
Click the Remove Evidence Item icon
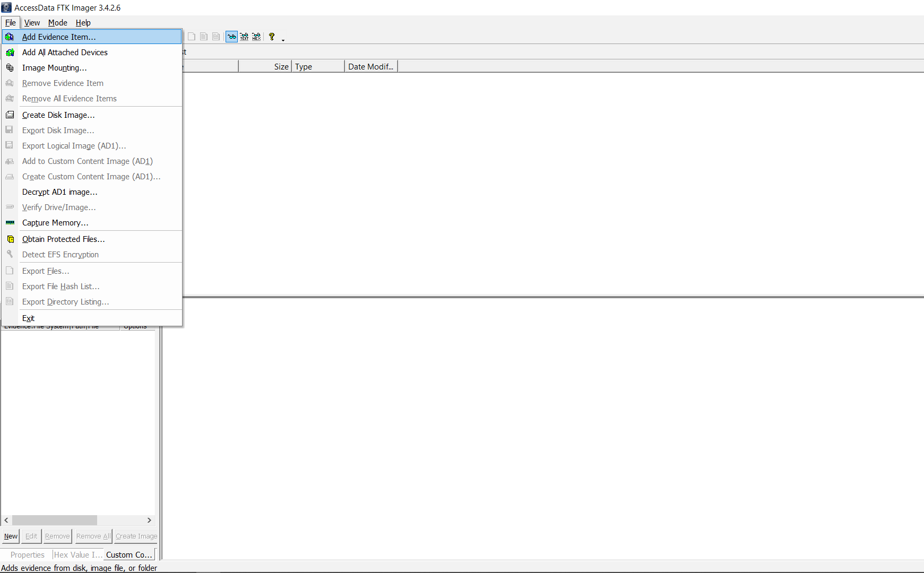(10, 83)
